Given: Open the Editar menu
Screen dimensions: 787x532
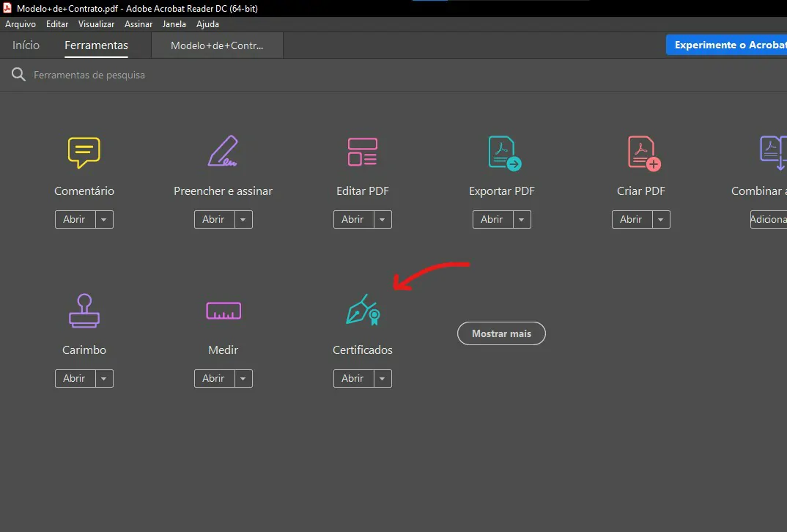Looking at the screenshot, I should 57,24.
